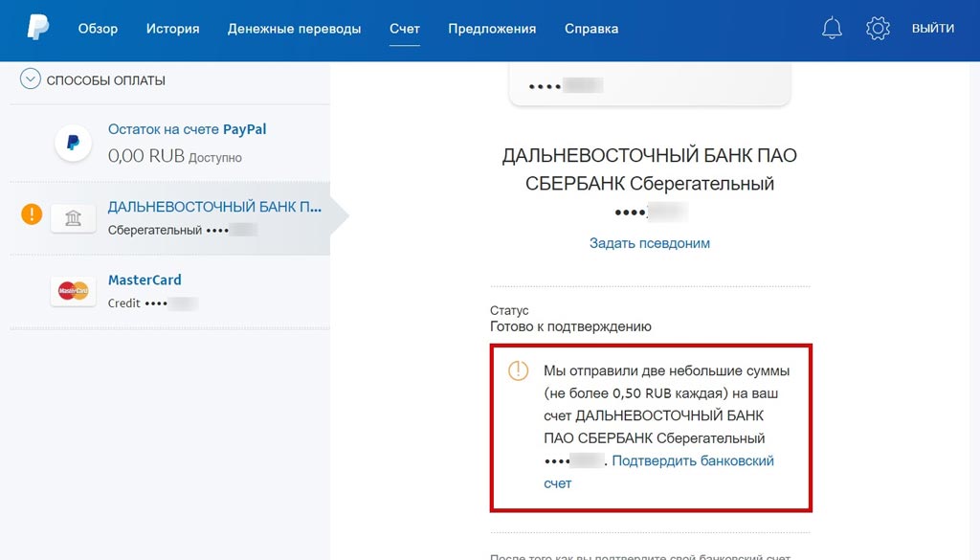The height and width of the screenshot is (560, 980).
Task: Open the Остаток на счете PayPal link
Action: click(x=187, y=129)
